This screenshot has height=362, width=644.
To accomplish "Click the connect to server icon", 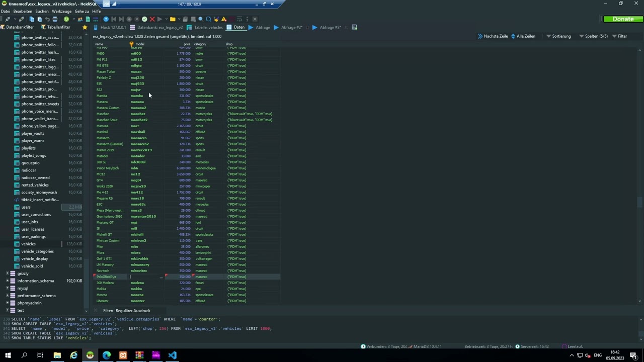I will [x=8, y=19].
